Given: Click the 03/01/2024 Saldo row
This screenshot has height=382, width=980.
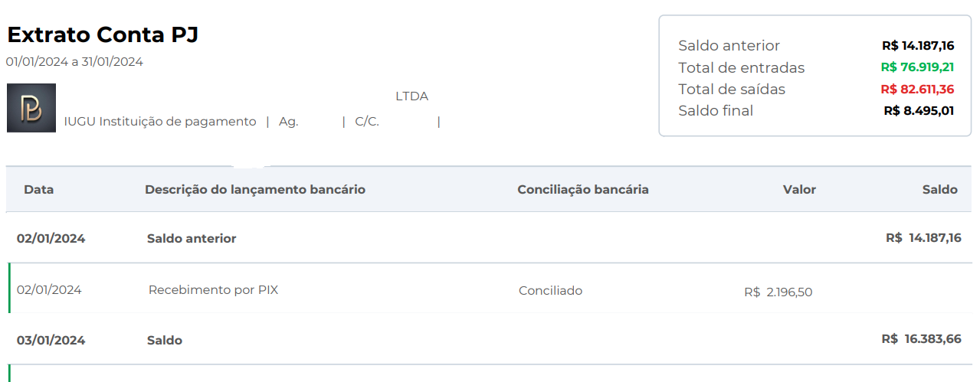Looking at the screenshot, I should (489, 339).
